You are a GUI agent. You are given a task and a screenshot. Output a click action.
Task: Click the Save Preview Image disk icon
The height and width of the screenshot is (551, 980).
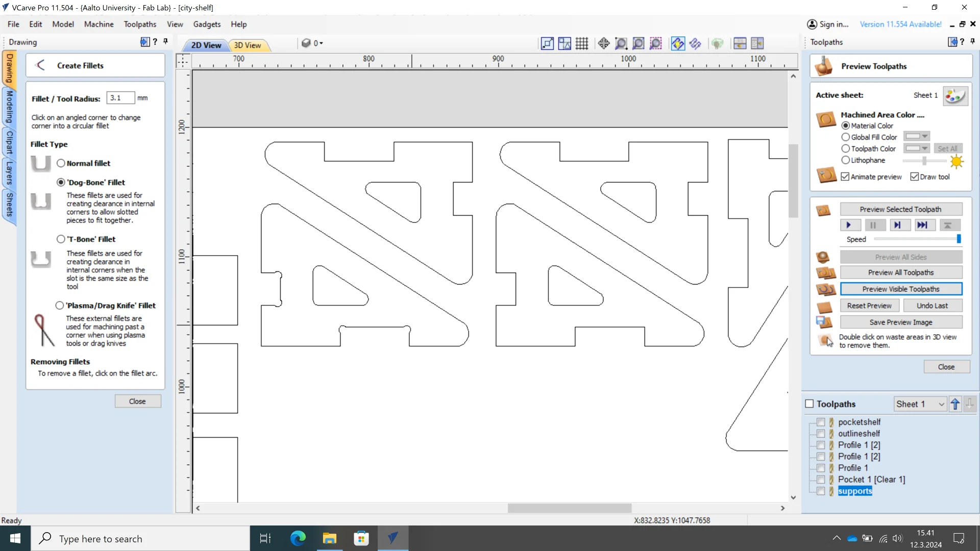[x=823, y=322]
